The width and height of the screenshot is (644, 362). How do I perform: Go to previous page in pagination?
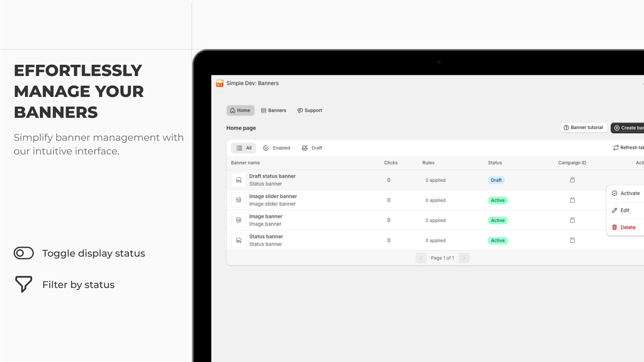point(421,258)
